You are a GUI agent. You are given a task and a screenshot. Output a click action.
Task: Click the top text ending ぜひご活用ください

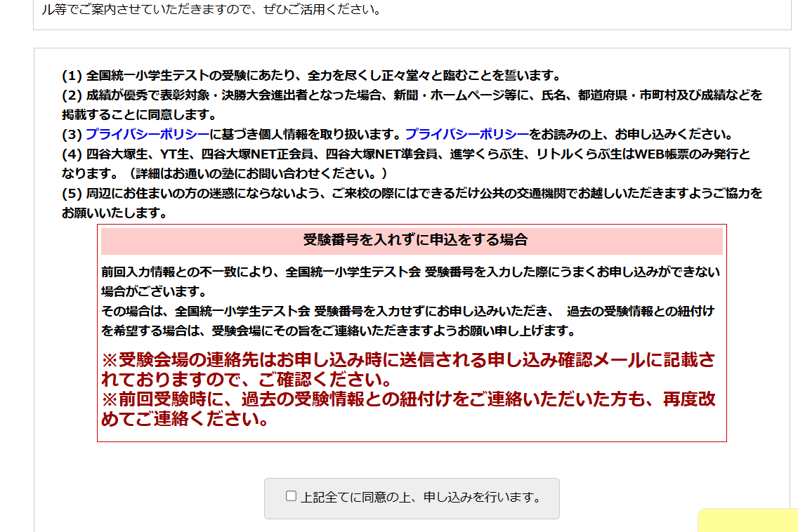[x=211, y=11]
